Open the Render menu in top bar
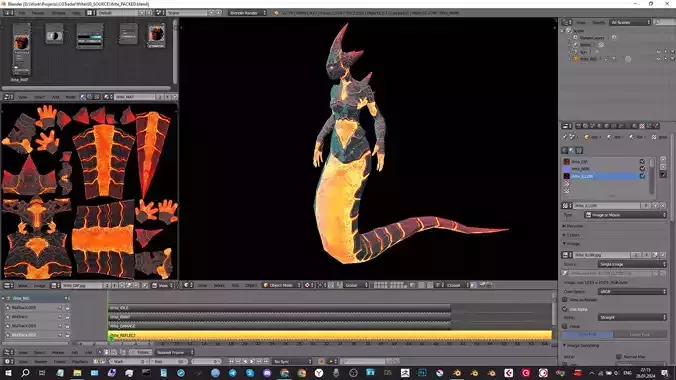The image size is (676, 380). 38,13
